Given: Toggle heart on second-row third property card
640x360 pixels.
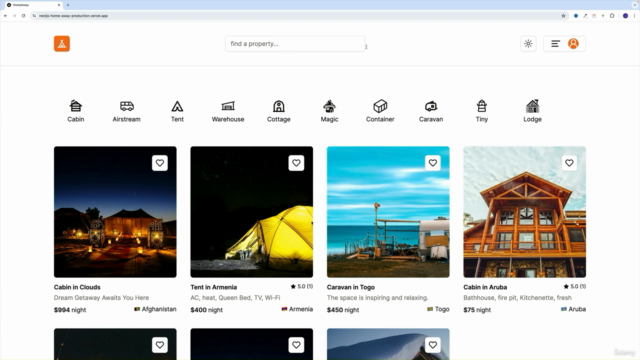Looking at the screenshot, I should pyautogui.click(x=433, y=345).
